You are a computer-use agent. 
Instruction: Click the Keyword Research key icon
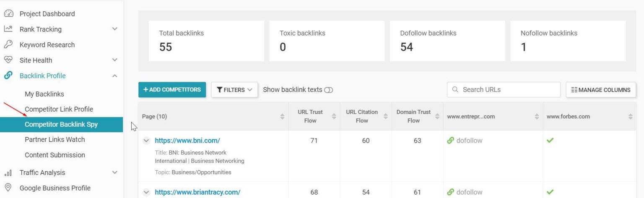(8, 44)
